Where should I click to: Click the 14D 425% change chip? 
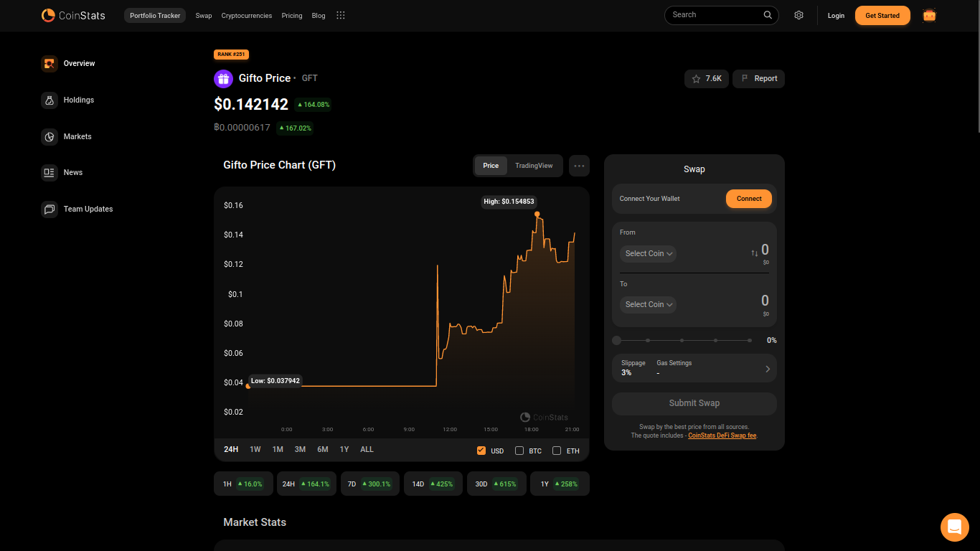[x=433, y=484]
